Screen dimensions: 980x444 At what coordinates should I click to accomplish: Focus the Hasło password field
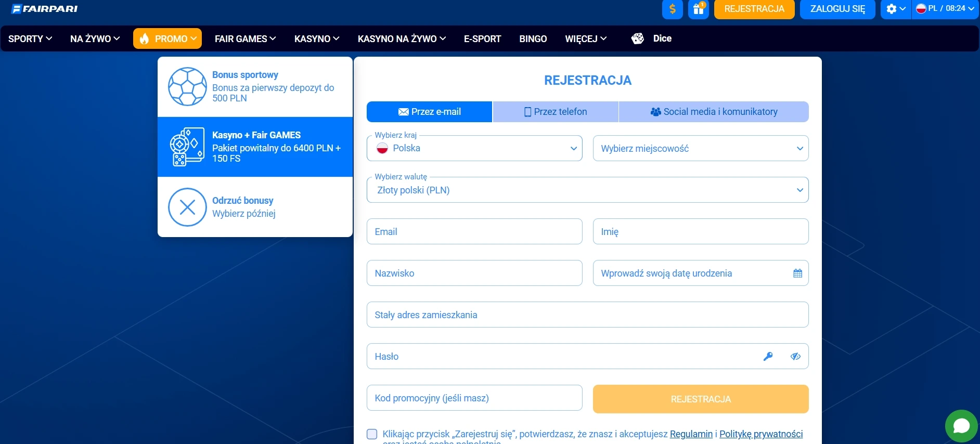coord(588,356)
